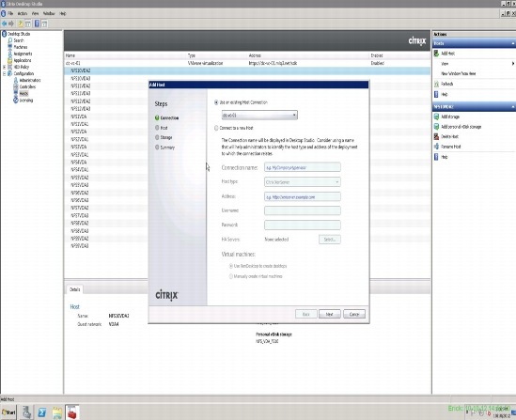Collapse the Configuration tree node

4,73
